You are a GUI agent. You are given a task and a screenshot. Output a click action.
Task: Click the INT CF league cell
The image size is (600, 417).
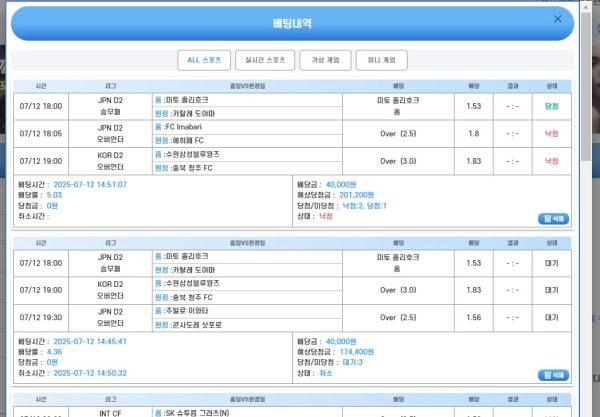click(110, 413)
